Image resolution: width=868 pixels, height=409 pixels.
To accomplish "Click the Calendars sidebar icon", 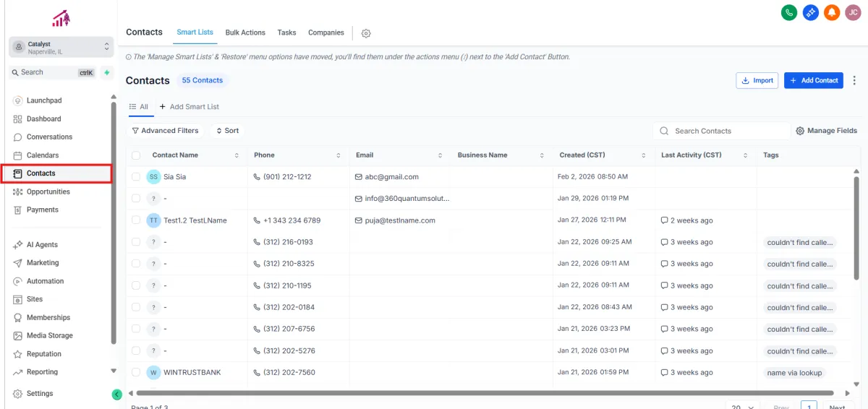I will pos(18,155).
